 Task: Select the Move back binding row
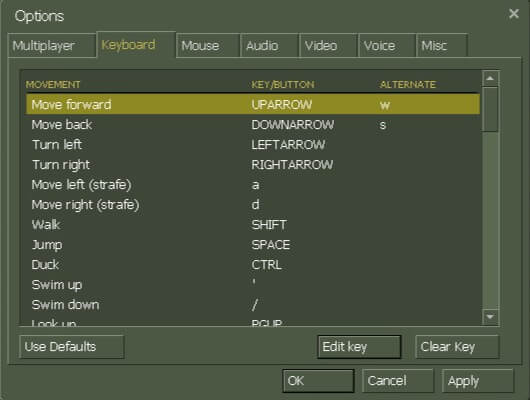click(253, 125)
